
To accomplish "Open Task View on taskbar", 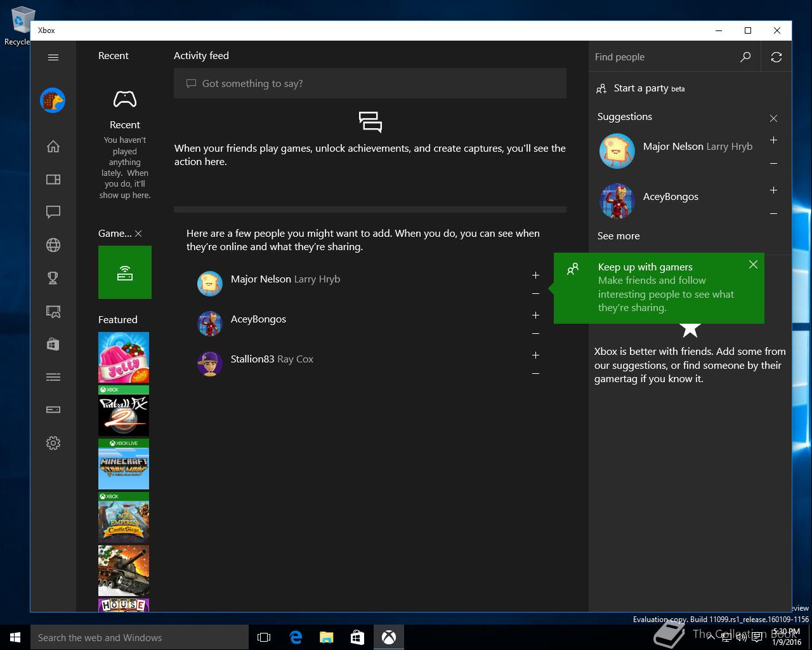I will click(x=264, y=637).
